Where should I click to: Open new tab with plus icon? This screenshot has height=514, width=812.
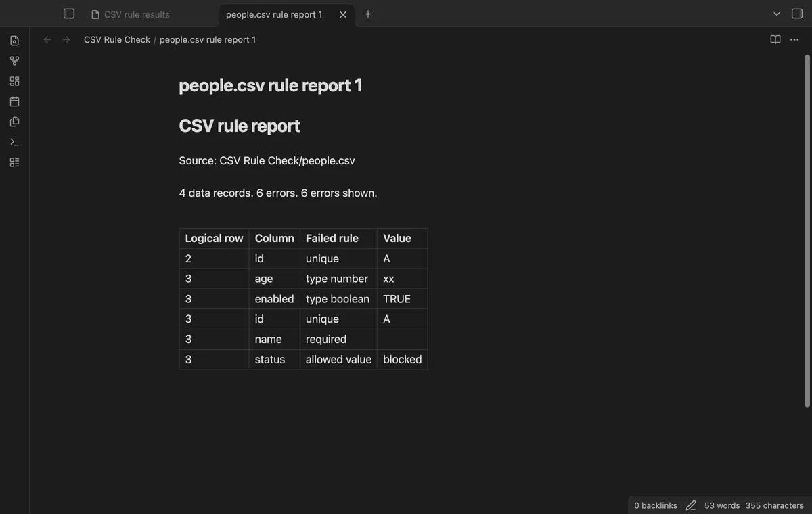pyautogui.click(x=368, y=14)
